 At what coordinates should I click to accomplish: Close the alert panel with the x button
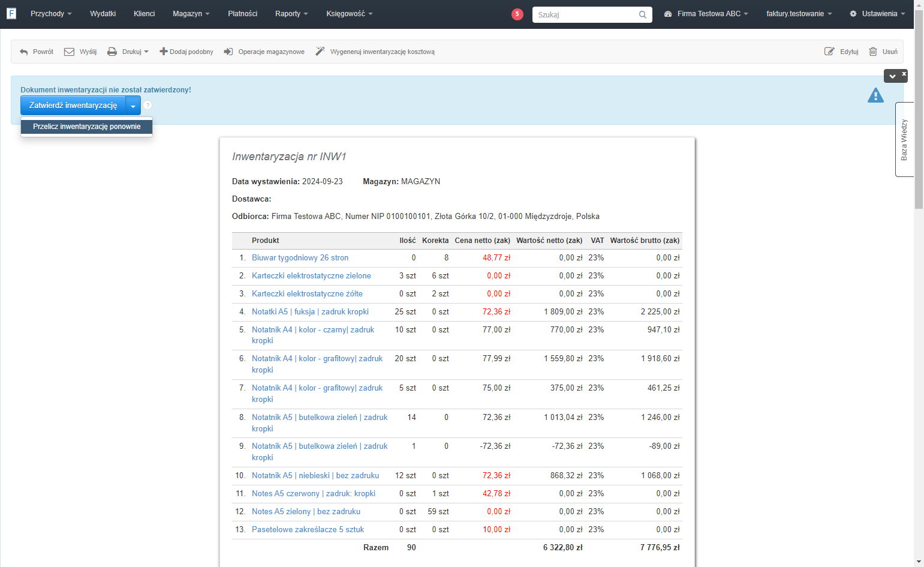point(904,74)
